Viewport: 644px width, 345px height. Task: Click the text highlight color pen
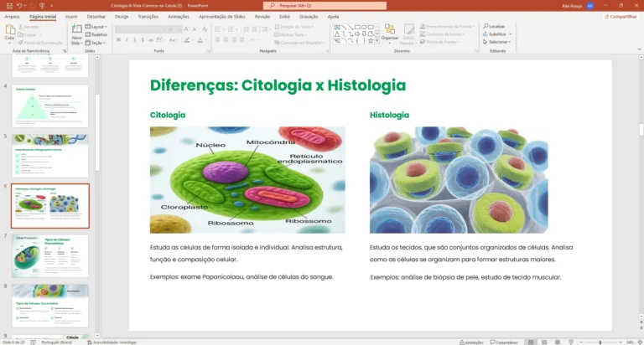tap(187, 40)
